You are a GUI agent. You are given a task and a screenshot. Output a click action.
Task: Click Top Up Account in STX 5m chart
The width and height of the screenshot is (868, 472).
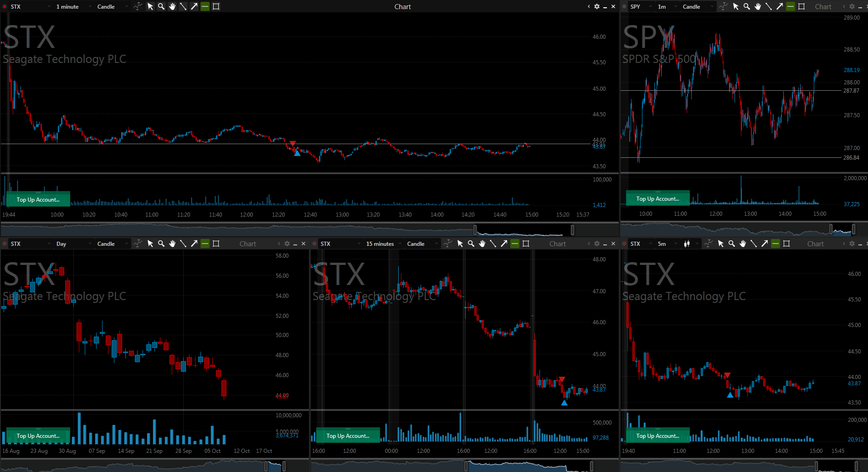click(657, 436)
